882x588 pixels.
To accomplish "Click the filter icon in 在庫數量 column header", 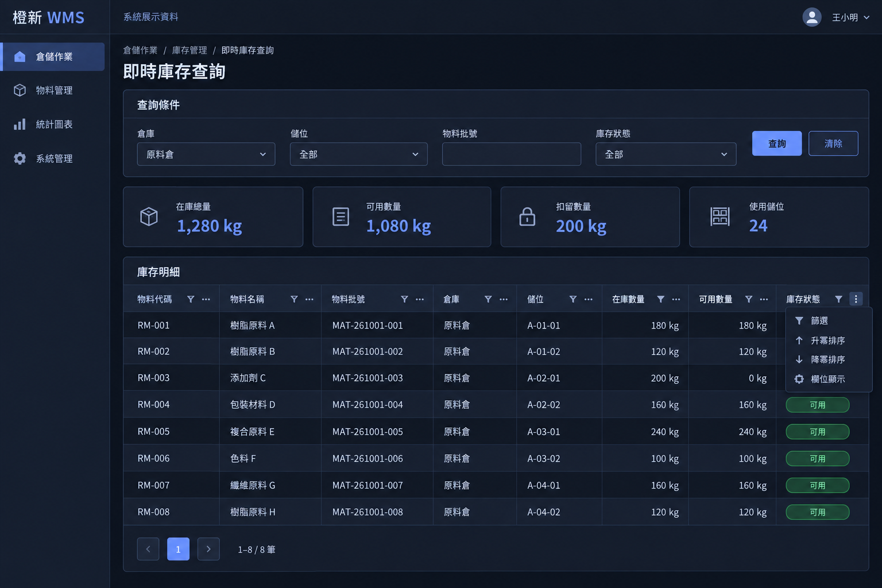I will [x=660, y=299].
